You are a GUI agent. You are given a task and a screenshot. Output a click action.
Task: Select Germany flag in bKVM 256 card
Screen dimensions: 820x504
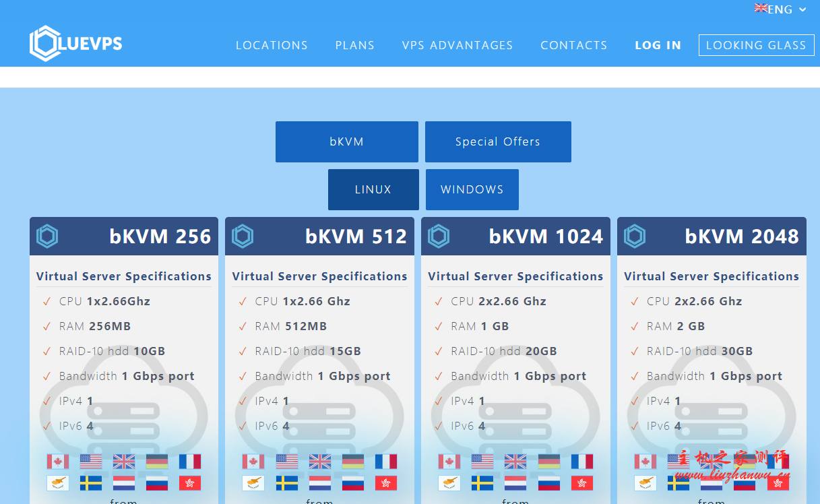pos(157,462)
